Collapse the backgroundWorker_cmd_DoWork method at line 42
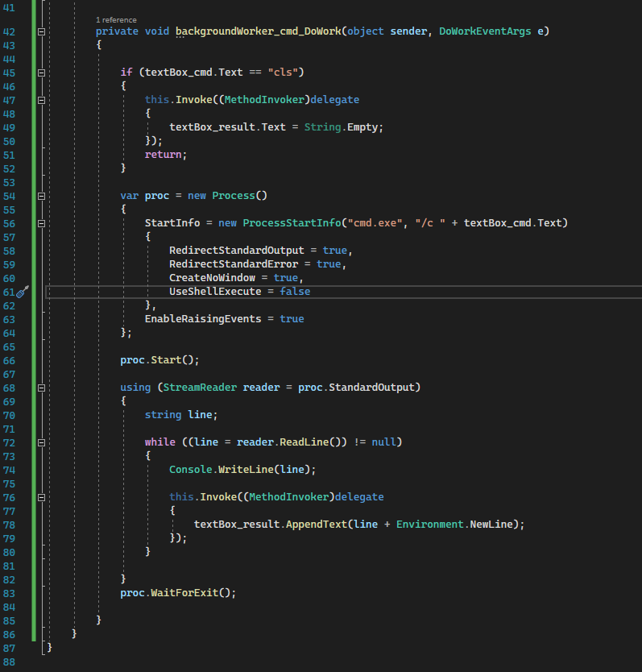This screenshot has width=642, height=672. (x=42, y=31)
